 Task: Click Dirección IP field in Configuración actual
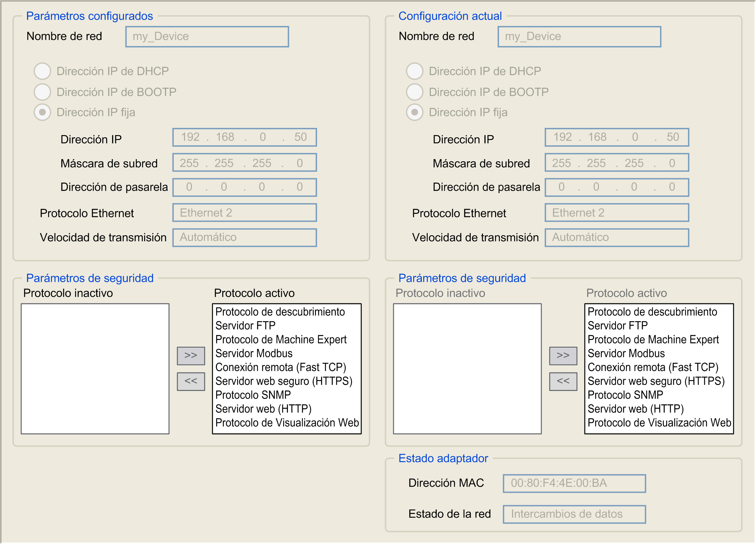(x=617, y=137)
